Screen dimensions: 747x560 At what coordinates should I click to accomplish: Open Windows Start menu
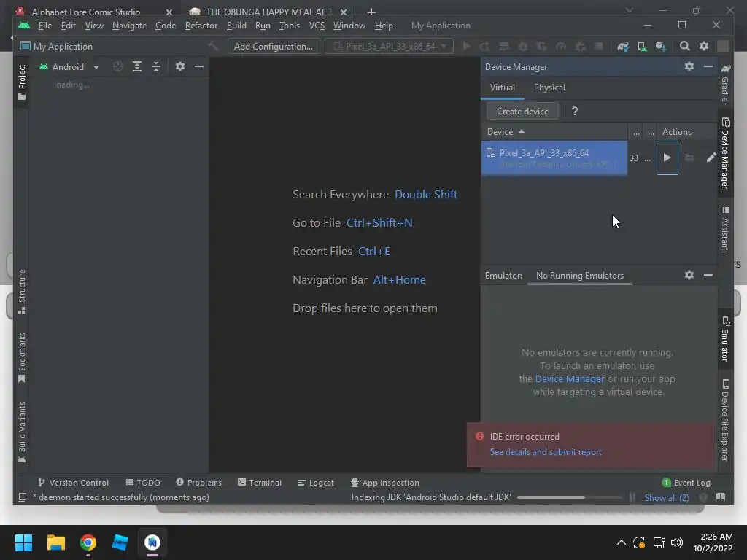23,542
